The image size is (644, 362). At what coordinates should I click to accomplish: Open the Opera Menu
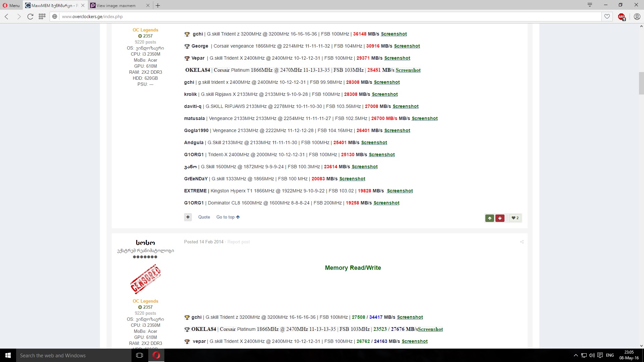(11, 5)
